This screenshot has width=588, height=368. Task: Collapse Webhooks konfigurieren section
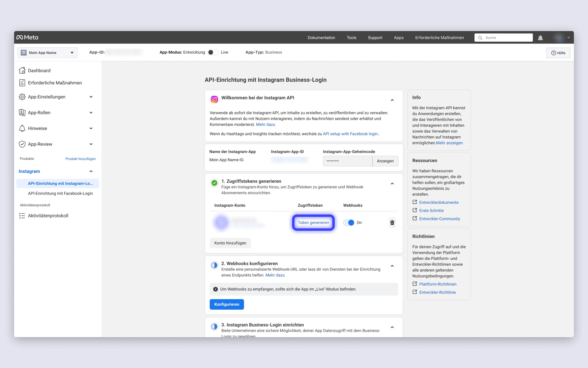coord(392,266)
